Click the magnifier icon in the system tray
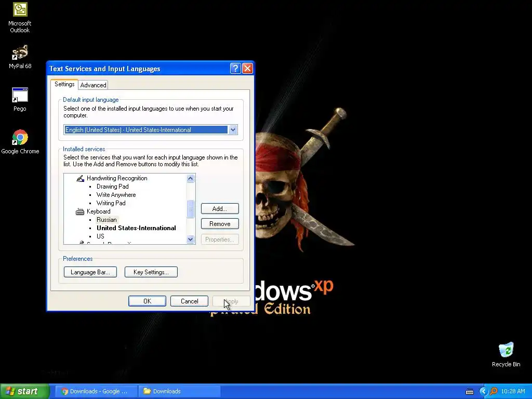This screenshot has height=399, width=532. coord(494,391)
